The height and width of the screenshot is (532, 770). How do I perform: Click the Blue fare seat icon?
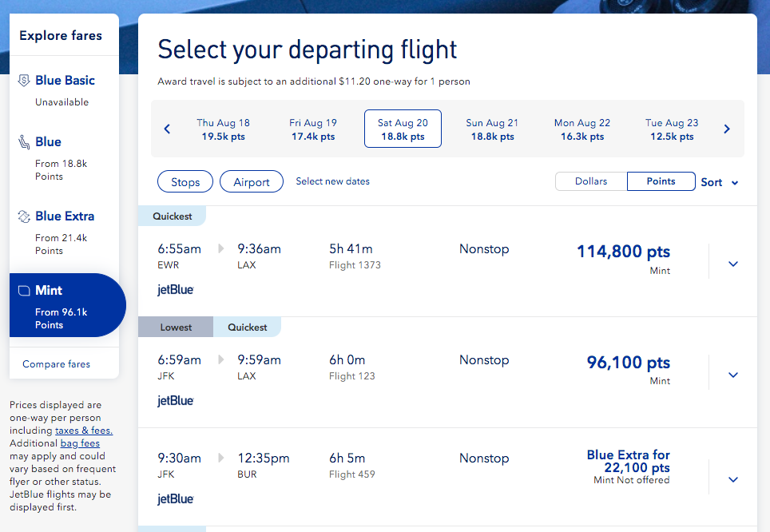23,141
